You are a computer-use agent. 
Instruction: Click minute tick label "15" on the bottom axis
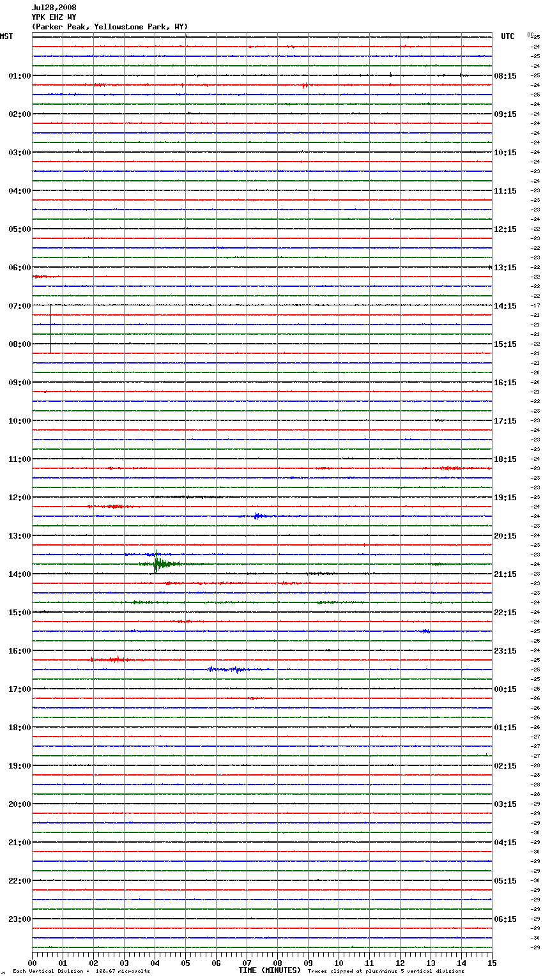492,963
